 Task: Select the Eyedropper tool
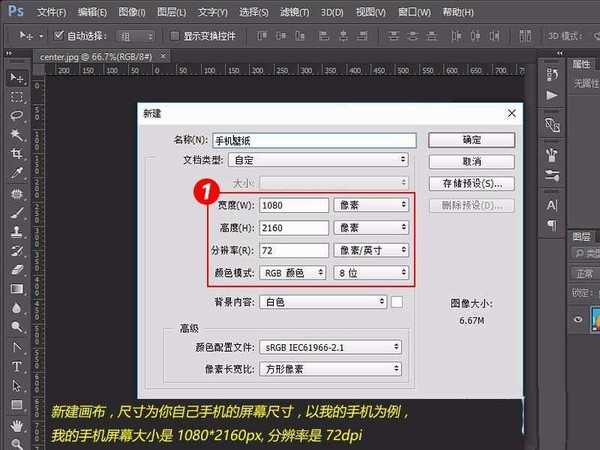point(17,173)
